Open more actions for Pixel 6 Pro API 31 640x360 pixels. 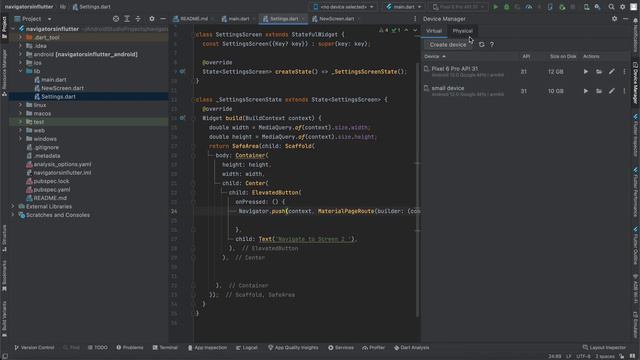tap(624, 71)
